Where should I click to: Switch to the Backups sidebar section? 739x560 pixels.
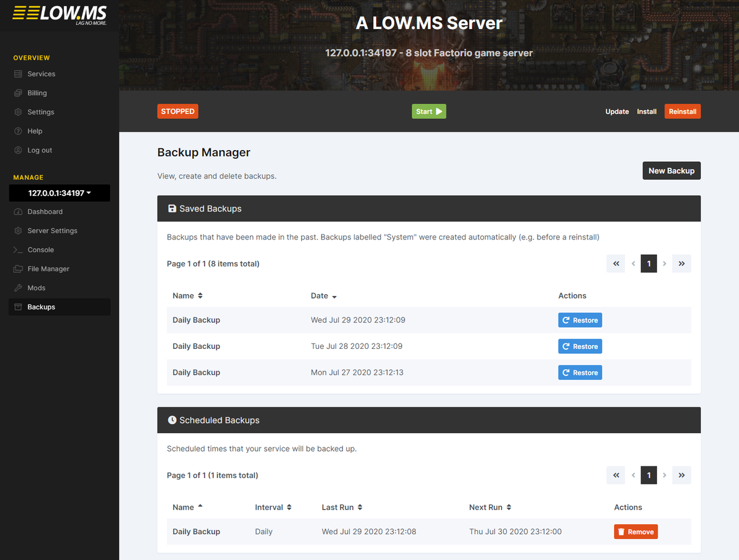tap(41, 306)
